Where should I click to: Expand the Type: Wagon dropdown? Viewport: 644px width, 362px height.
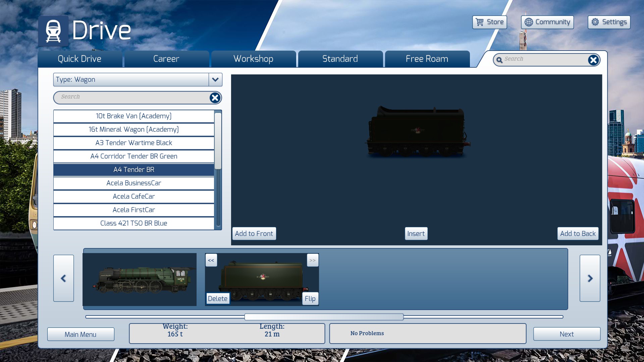click(x=215, y=80)
